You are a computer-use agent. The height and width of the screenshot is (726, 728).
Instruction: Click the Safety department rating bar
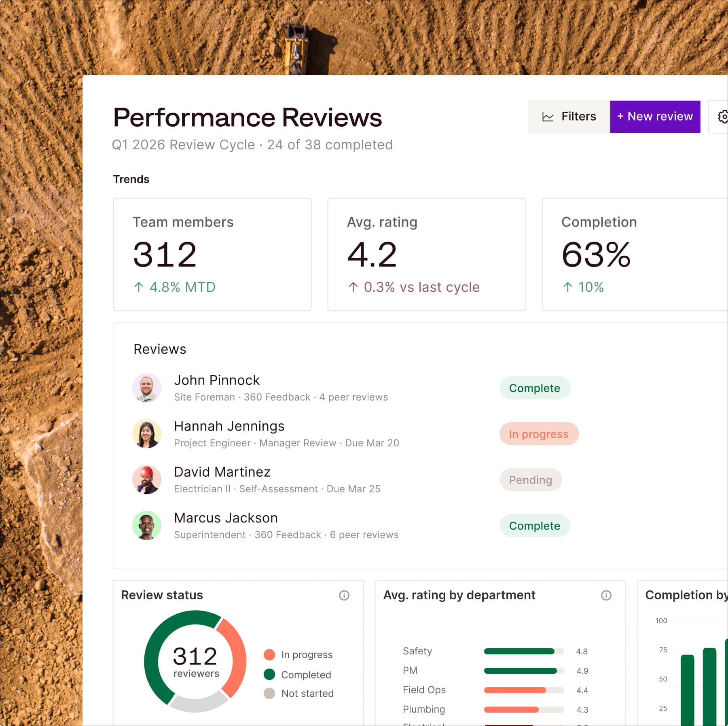pyautogui.click(x=519, y=651)
